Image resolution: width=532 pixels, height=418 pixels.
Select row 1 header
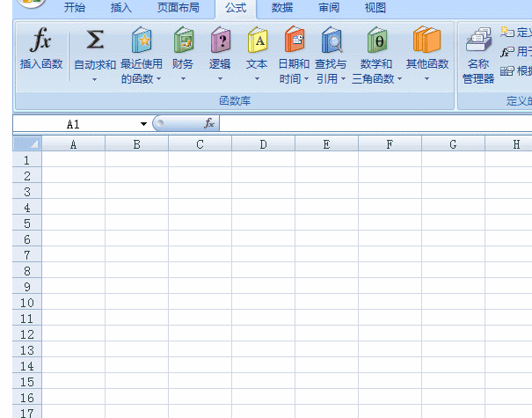click(27, 159)
